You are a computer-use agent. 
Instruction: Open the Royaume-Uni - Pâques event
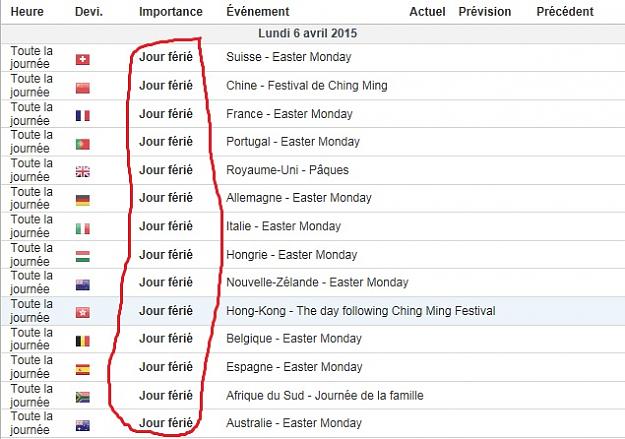[x=287, y=170]
